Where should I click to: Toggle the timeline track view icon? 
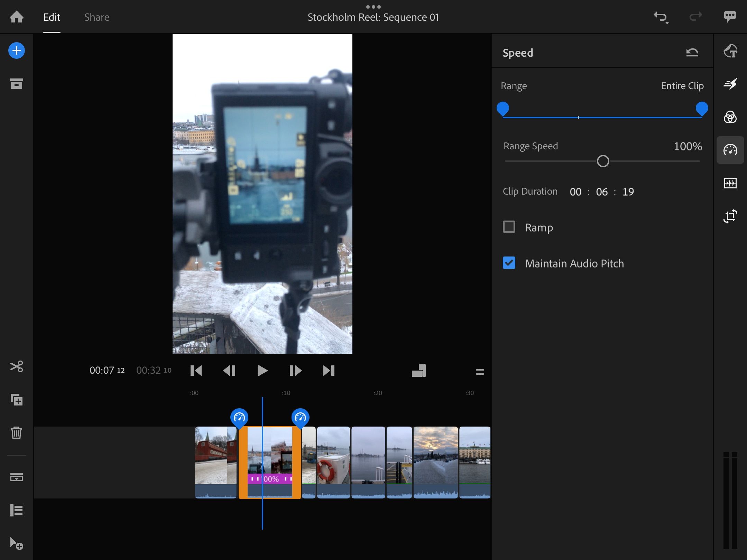coord(16,510)
